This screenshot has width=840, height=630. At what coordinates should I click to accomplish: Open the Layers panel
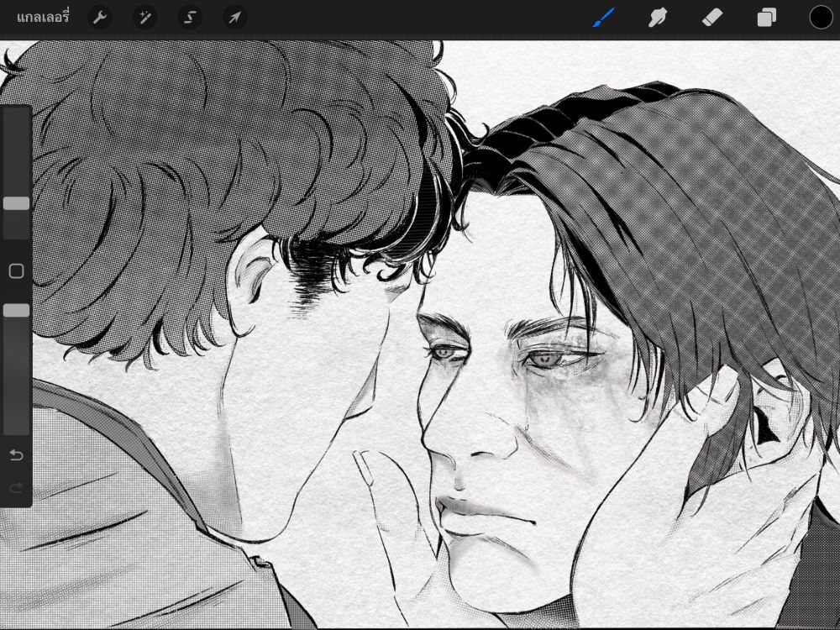(x=767, y=18)
